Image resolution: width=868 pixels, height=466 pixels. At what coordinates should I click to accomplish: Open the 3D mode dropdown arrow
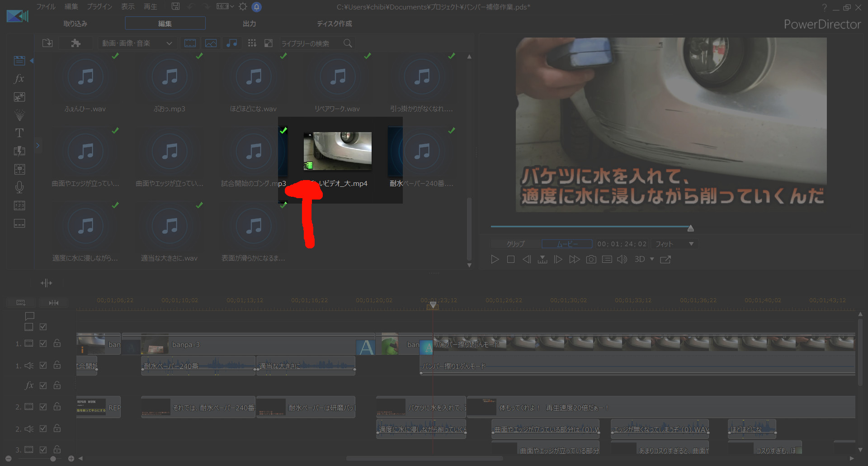(x=652, y=259)
